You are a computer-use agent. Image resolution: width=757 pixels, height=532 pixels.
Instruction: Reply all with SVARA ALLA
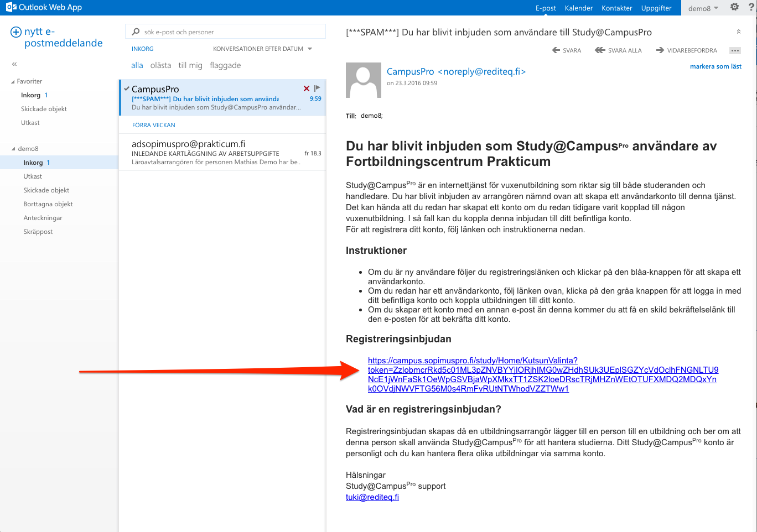(x=618, y=50)
